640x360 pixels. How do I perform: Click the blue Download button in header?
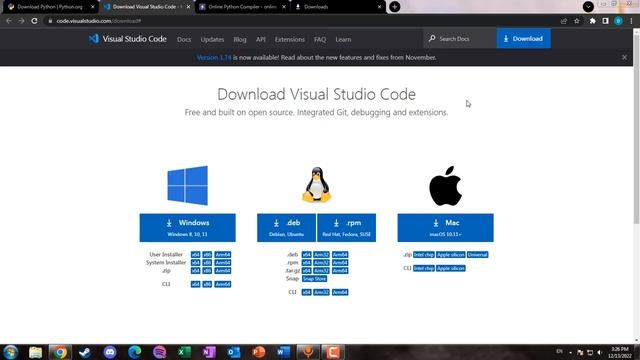click(x=523, y=38)
